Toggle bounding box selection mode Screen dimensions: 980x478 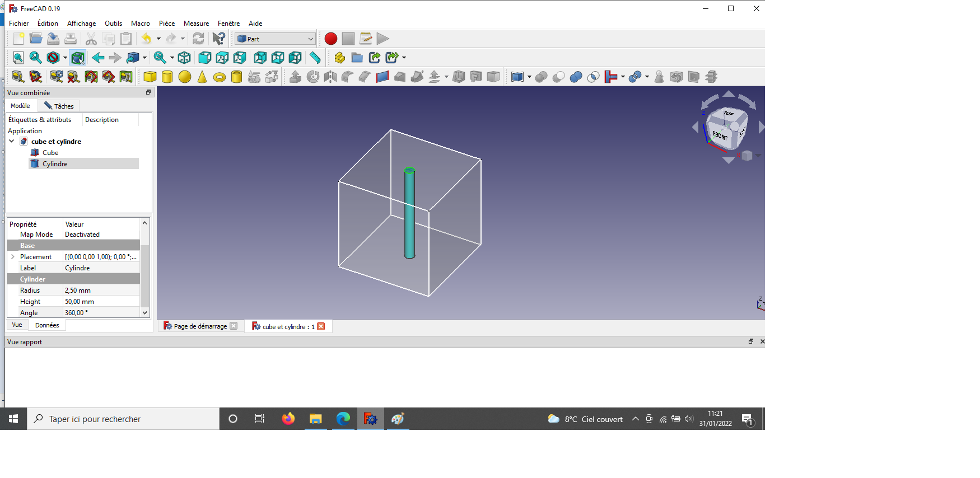78,58
